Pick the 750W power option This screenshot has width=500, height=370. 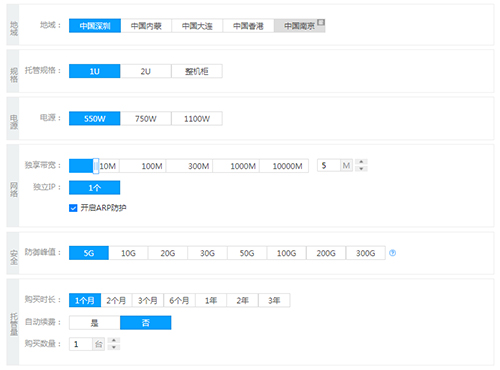coord(146,119)
